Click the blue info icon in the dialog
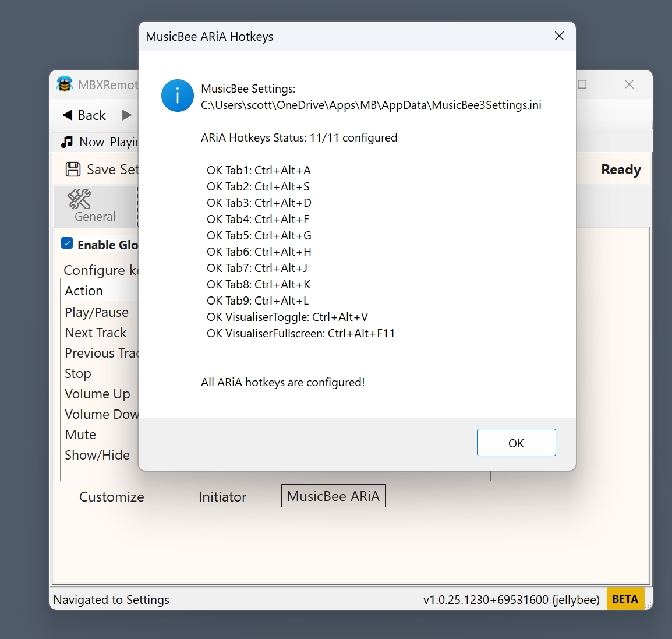The height and width of the screenshot is (639, 672). click(x=177, y=95)
